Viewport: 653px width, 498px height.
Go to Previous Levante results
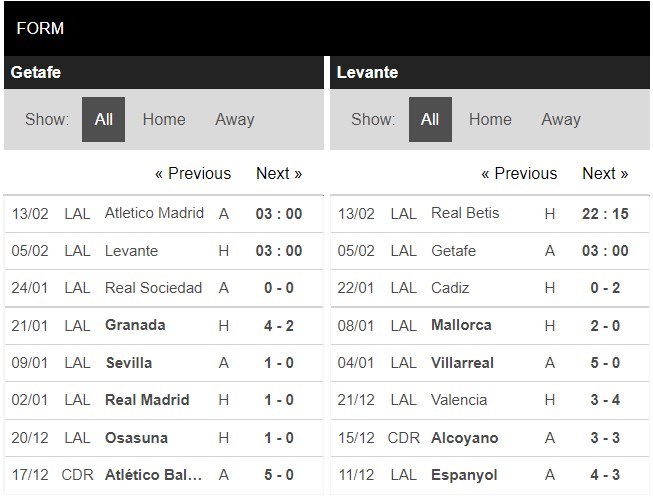click(x=519, y=174)
